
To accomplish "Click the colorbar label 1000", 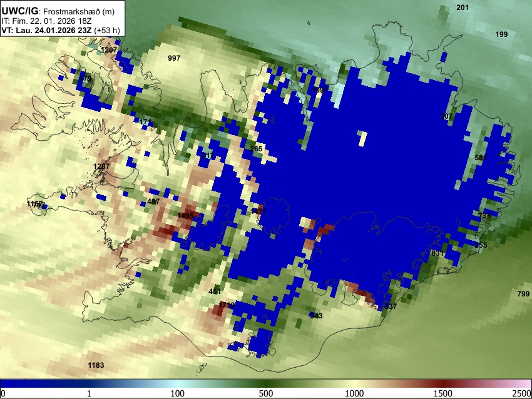I will (x=354, y=393).
